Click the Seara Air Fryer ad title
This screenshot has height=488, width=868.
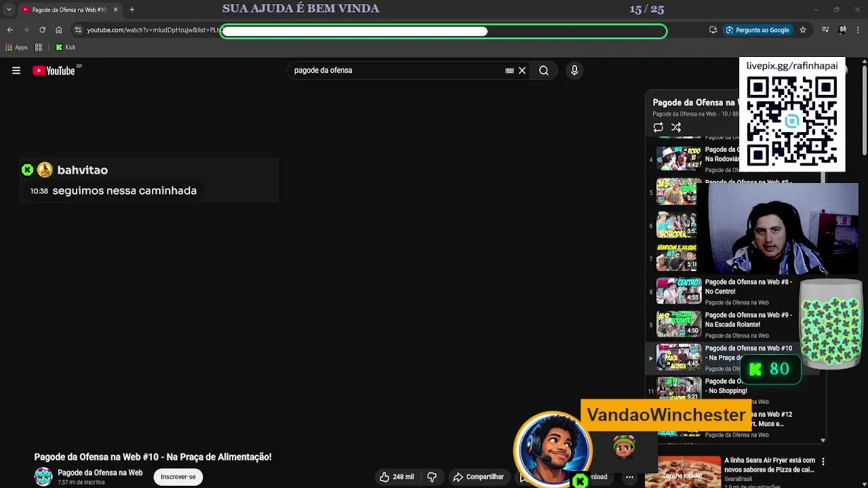(769, 465)
